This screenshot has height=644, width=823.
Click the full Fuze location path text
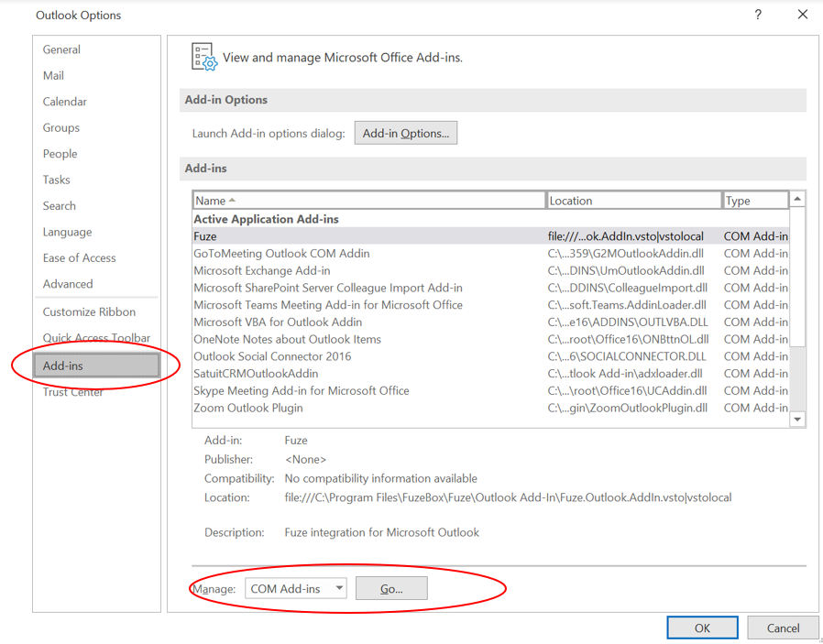click(x=508, y=497)
